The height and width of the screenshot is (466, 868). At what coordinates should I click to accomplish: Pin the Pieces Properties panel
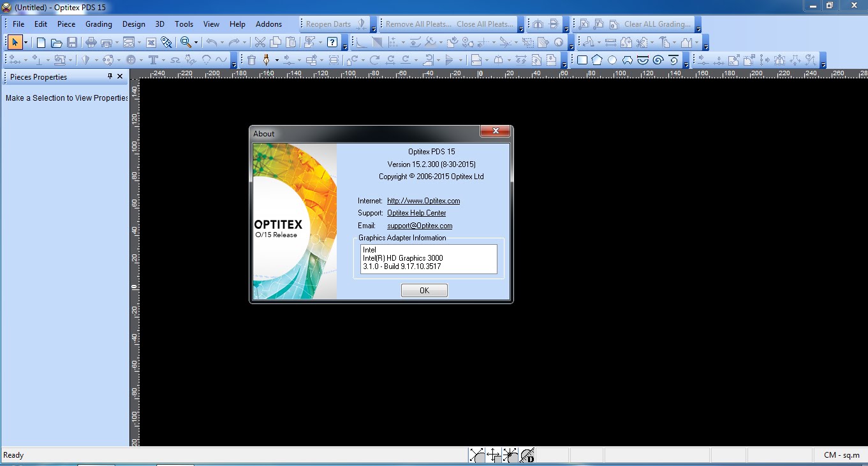[110, 76]
